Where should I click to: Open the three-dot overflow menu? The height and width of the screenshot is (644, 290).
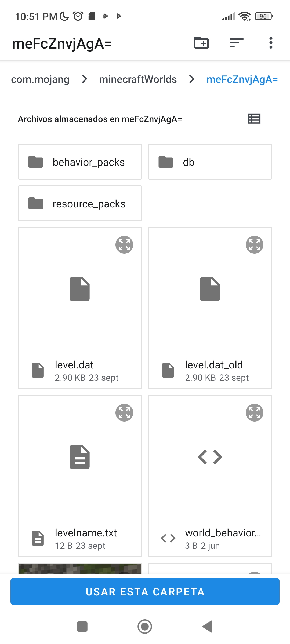click(271, 43)
